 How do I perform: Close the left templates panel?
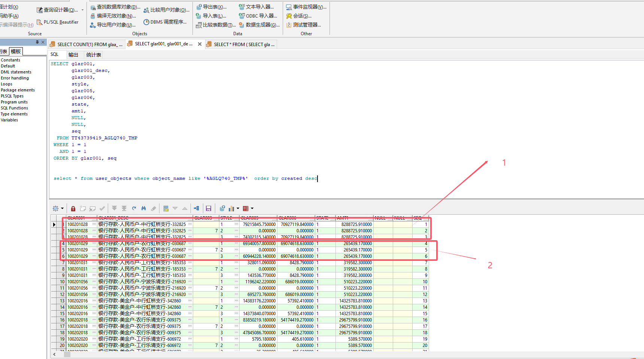pos(43,42)
